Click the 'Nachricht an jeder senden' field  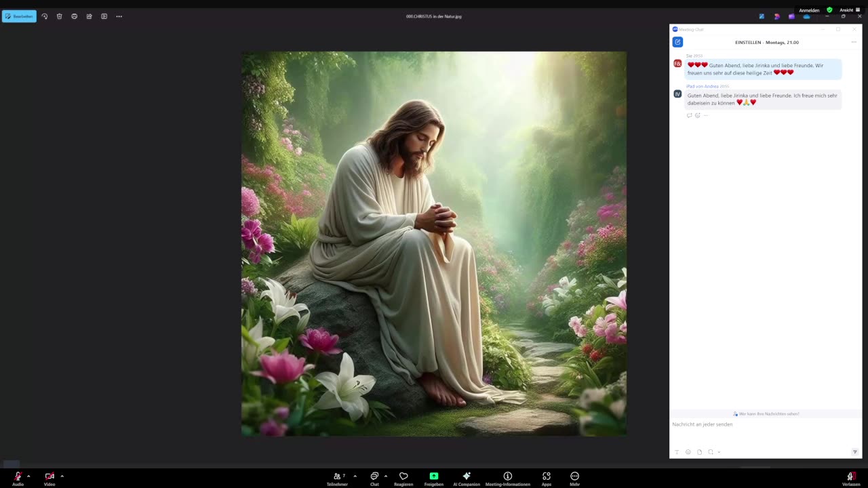pos(766,424)
